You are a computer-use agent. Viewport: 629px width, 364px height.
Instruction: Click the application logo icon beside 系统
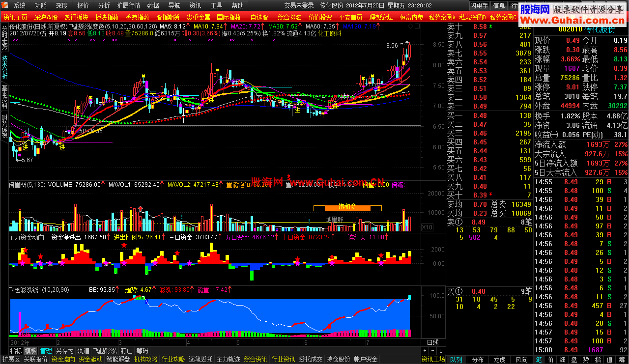(x=4, y=6)
